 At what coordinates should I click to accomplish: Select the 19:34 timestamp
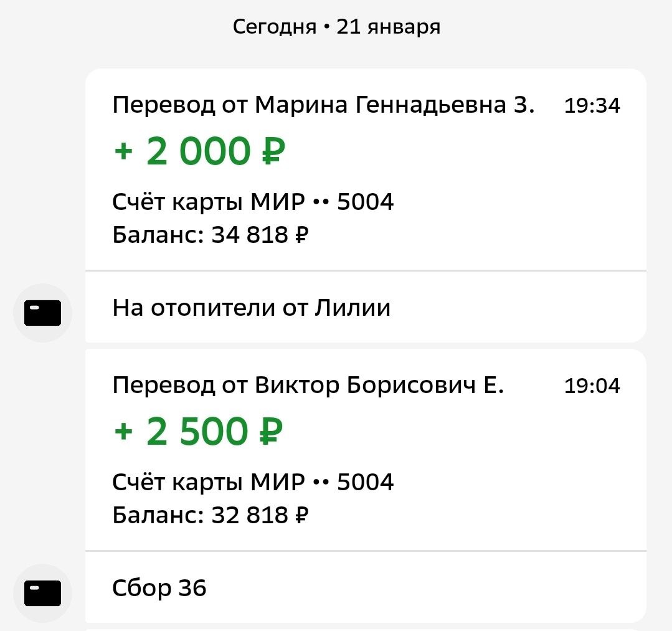coord(592,106)
